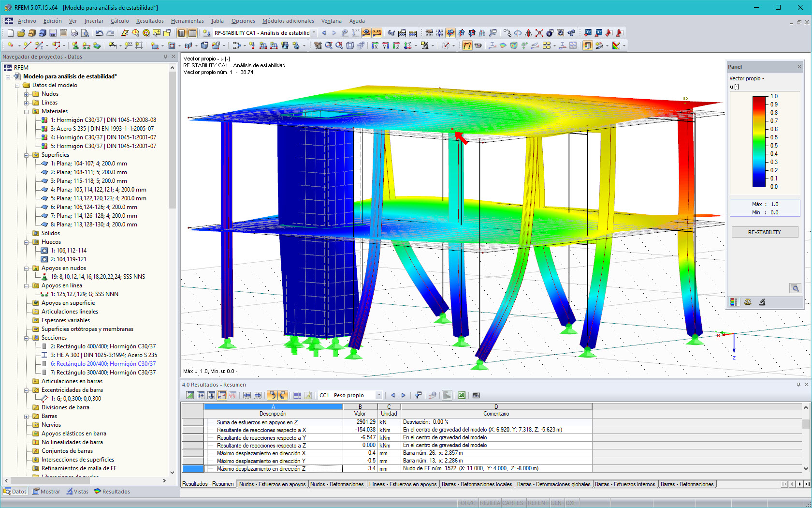
Task: Switch to the Nudos - Deformaciones tab
Action: click(x=337, y=484)
